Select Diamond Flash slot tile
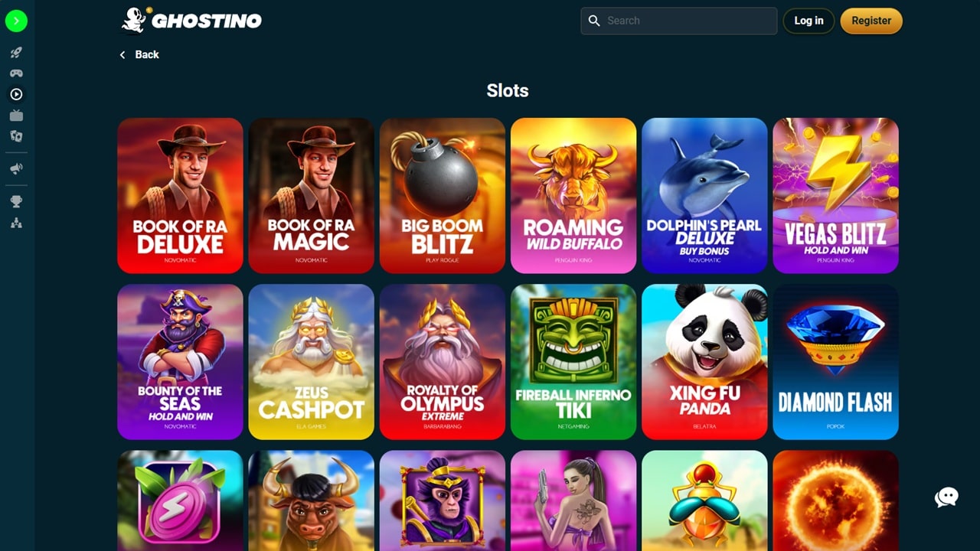This screenshot has width=980, height=551. coord(836,362)
